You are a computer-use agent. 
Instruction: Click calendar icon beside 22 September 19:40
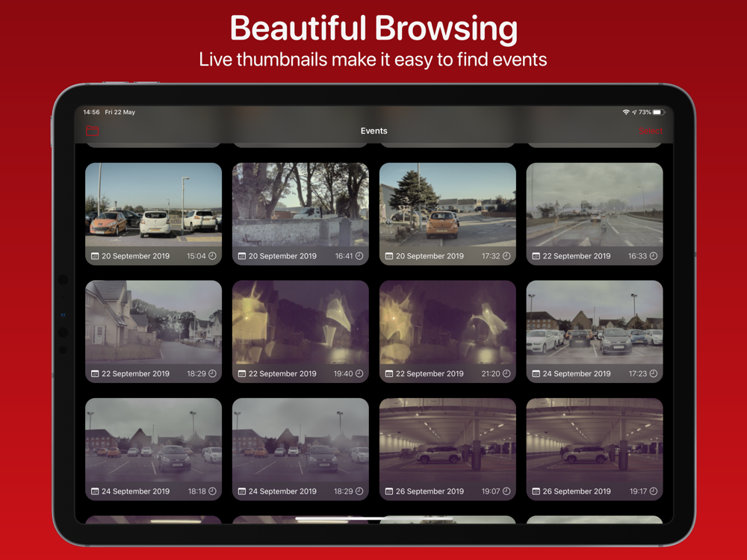tap(242, 374)
